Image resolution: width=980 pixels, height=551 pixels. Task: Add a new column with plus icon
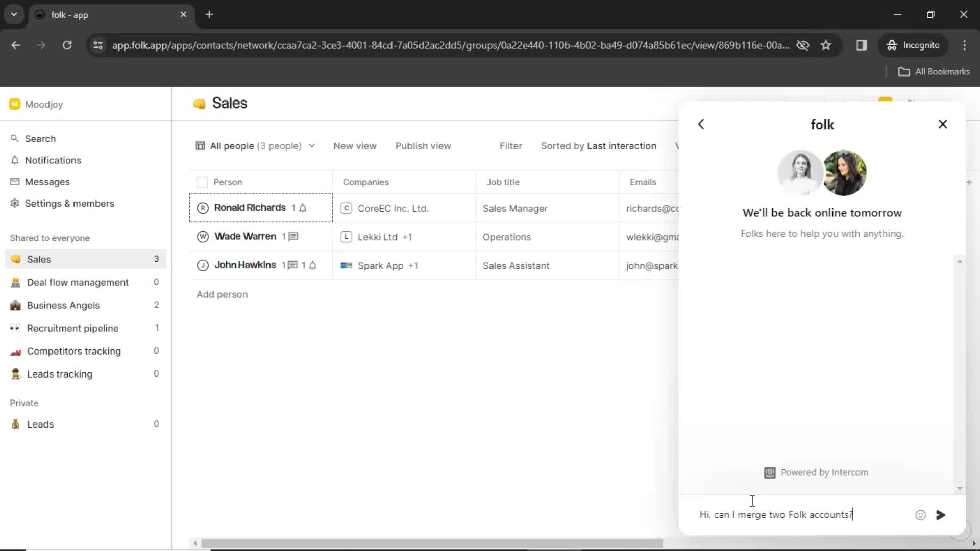969,182
